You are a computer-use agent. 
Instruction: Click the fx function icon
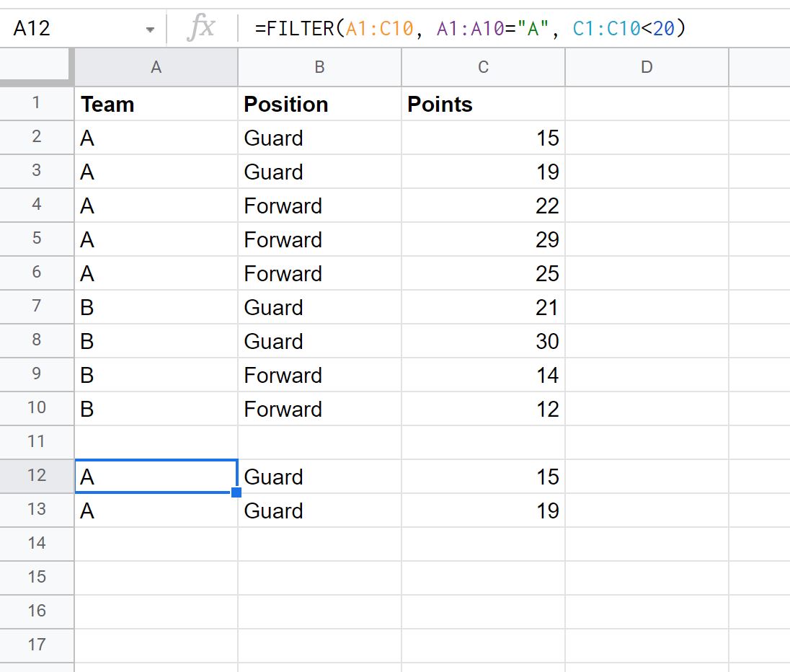coord(201,27)
